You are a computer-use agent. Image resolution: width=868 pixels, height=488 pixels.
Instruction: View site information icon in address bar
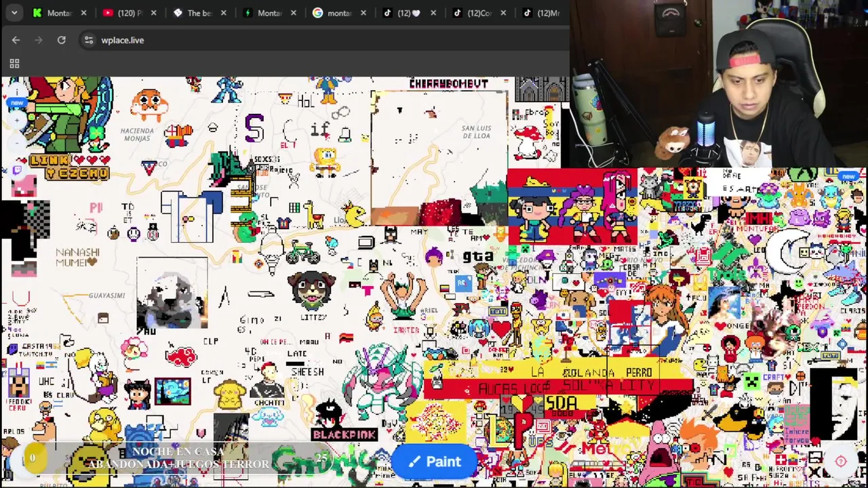tap(89, 40)
